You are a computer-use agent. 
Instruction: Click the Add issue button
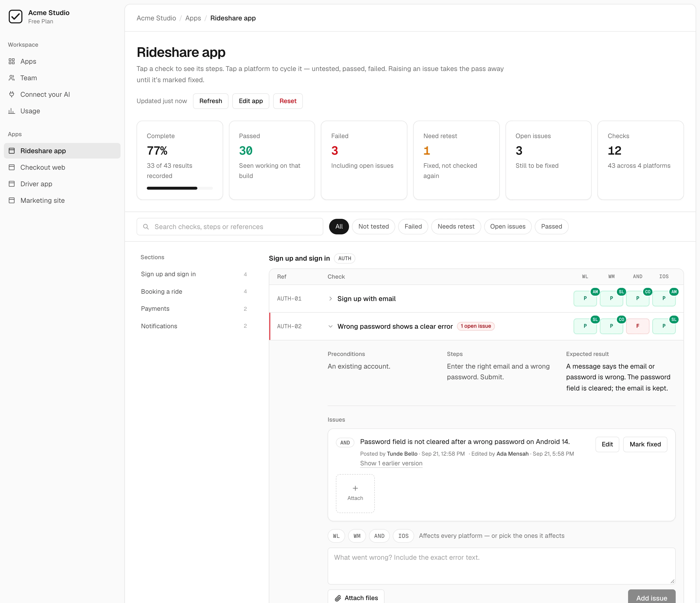point(652,597)
